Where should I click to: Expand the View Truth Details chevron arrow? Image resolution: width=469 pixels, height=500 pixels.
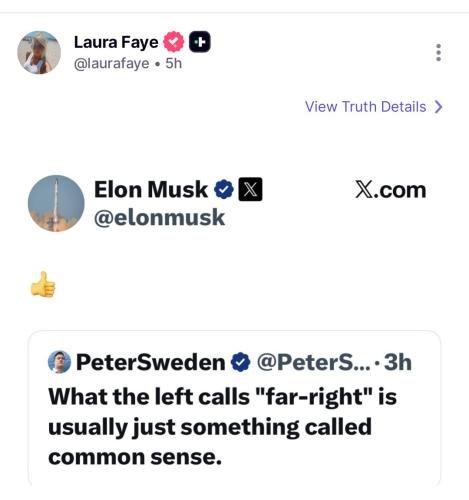point(439,107)
